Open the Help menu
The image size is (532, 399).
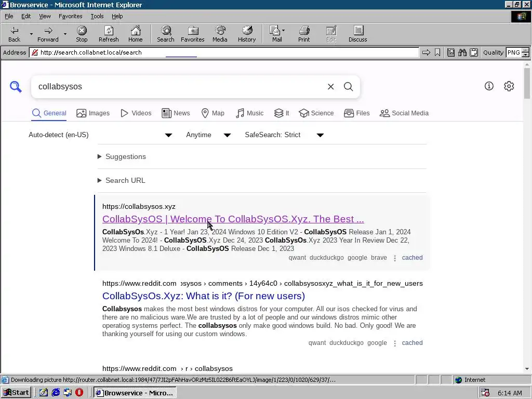117,16
